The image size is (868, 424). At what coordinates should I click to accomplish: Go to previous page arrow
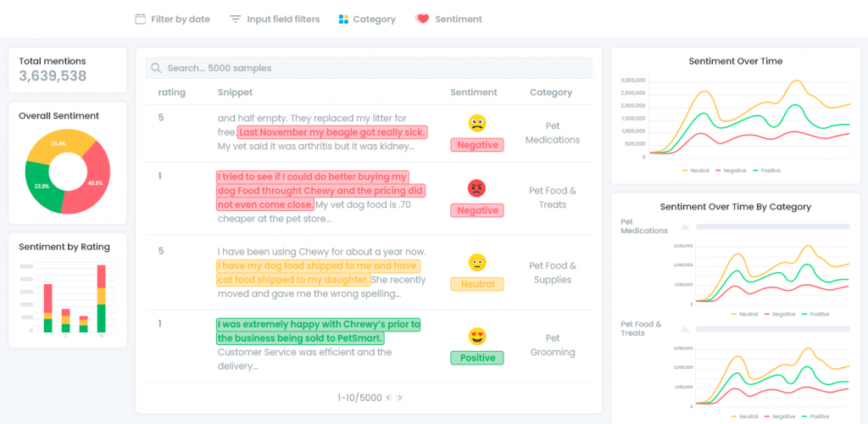click(388, 398)
